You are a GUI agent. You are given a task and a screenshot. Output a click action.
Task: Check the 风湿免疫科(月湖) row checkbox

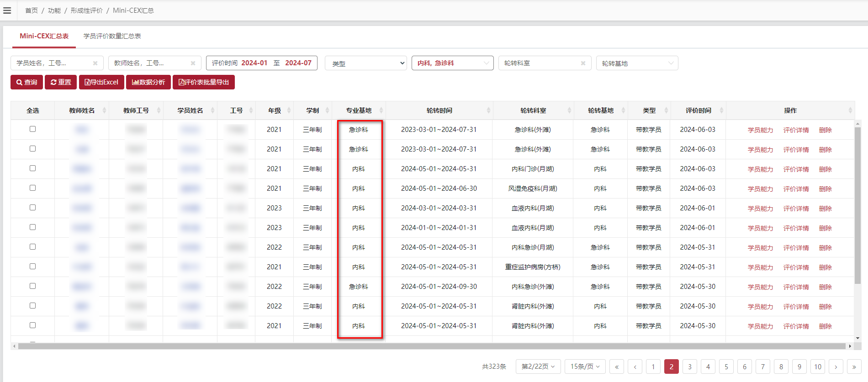(32, 188)
